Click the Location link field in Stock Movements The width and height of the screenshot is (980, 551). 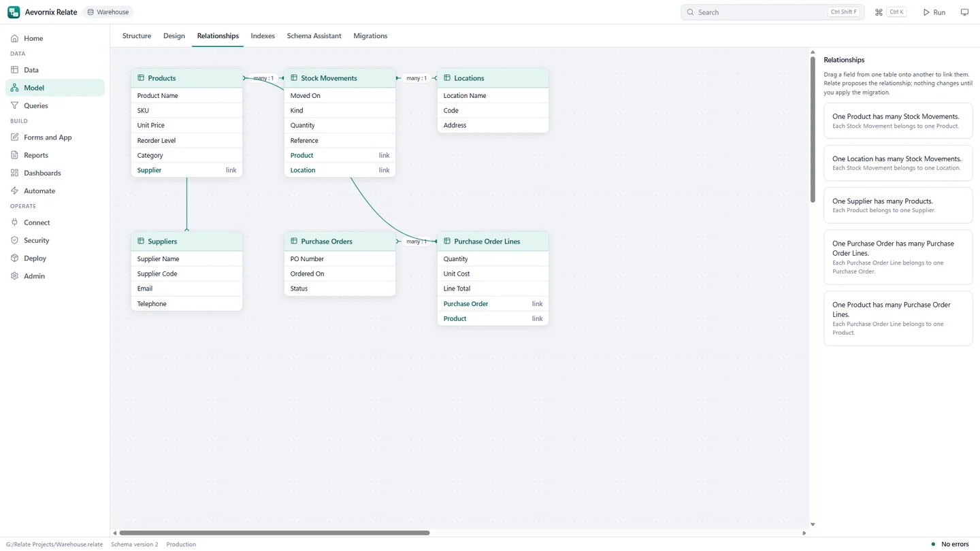click(x=340, y=170)
